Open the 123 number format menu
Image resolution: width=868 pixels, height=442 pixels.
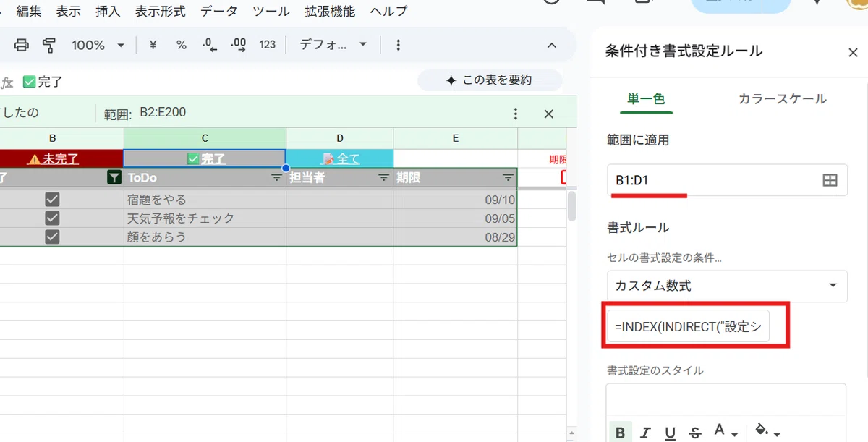click(x=268, y=45)
